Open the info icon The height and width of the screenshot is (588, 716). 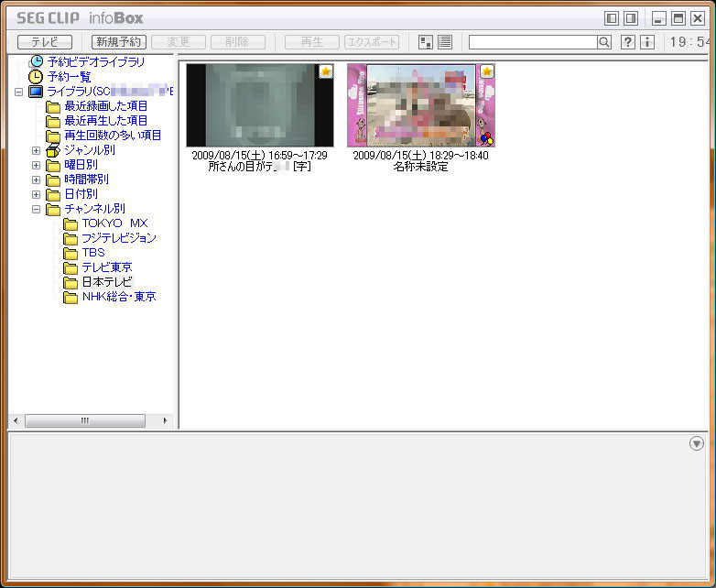point(646,42)
